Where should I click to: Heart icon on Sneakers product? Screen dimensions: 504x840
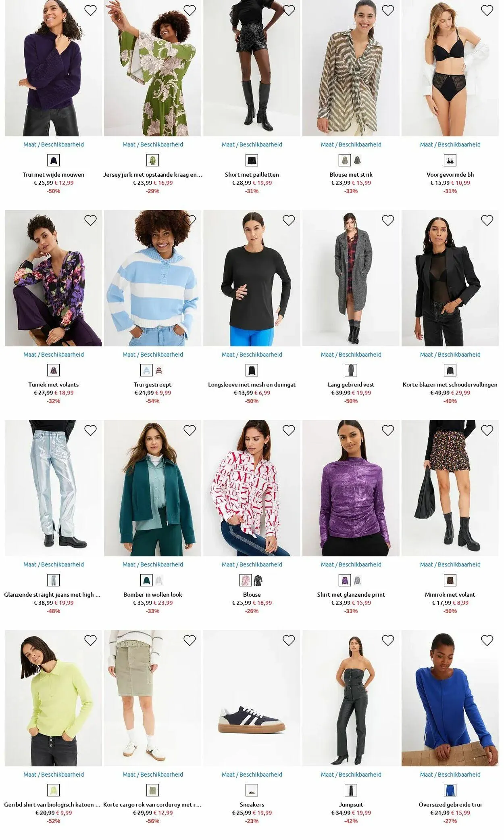289,640
